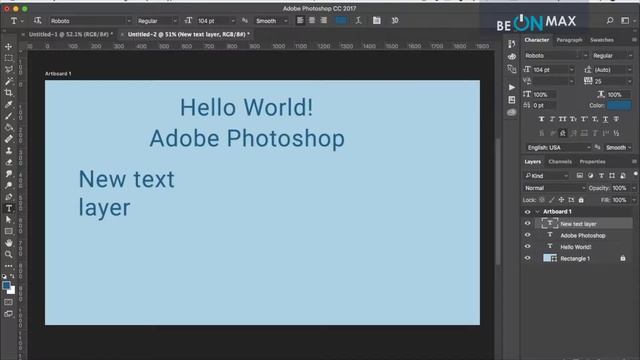The image size is (640, 360).
Task: Select the Path Selection tool
Action: [9, 220]
